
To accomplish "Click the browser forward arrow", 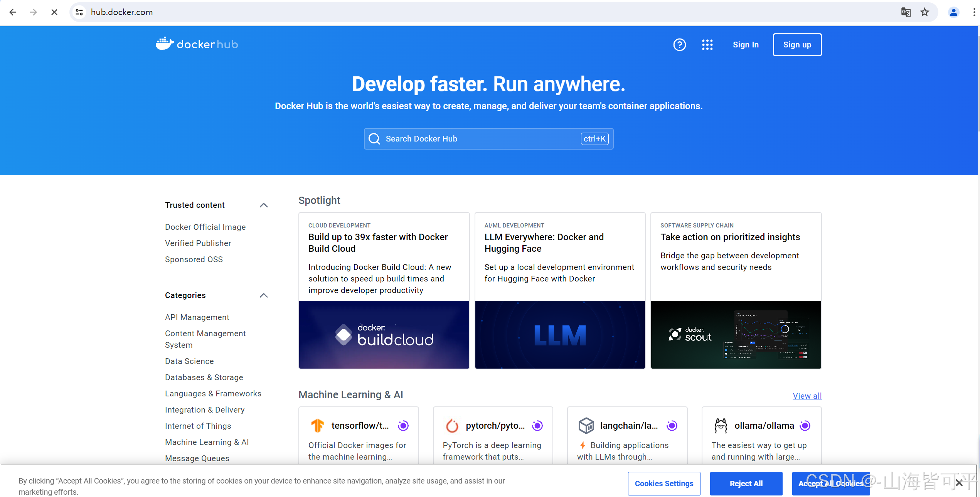I will tap(34, 12).
